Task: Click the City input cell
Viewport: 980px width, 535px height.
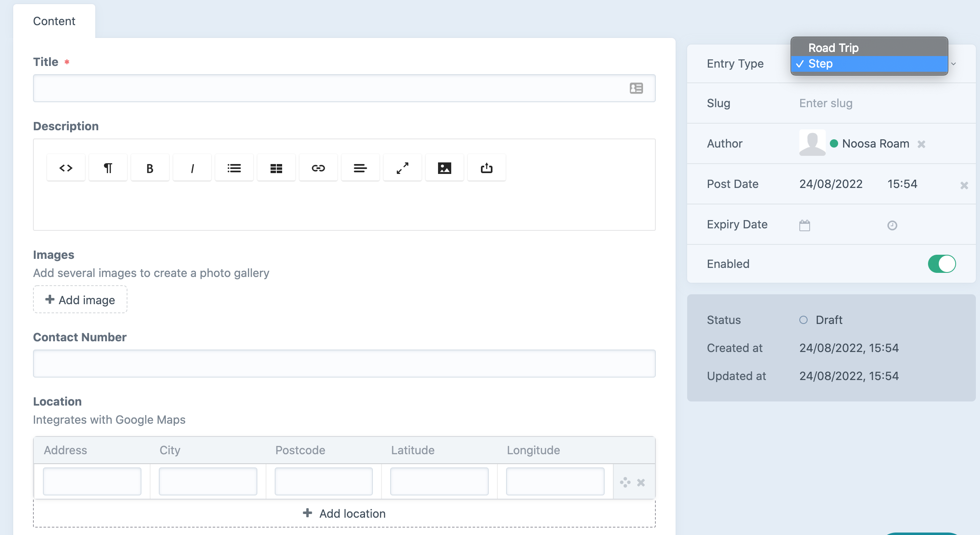Action: 208,481
